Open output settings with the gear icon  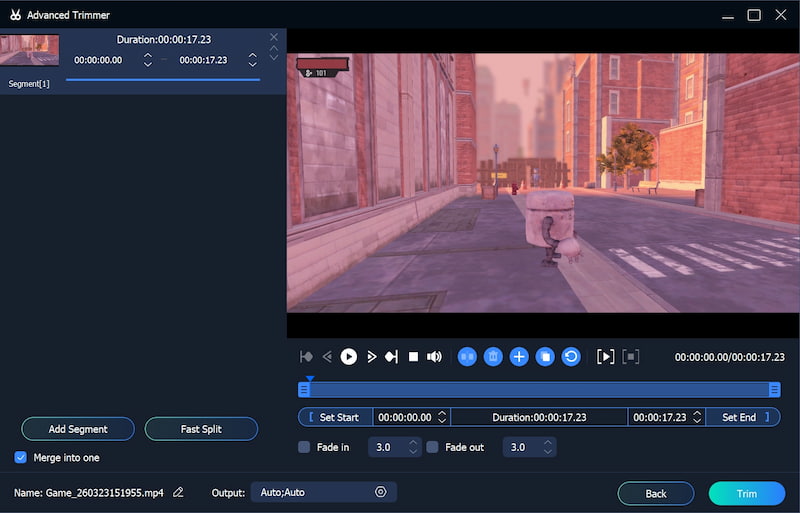tap(380, 492)
